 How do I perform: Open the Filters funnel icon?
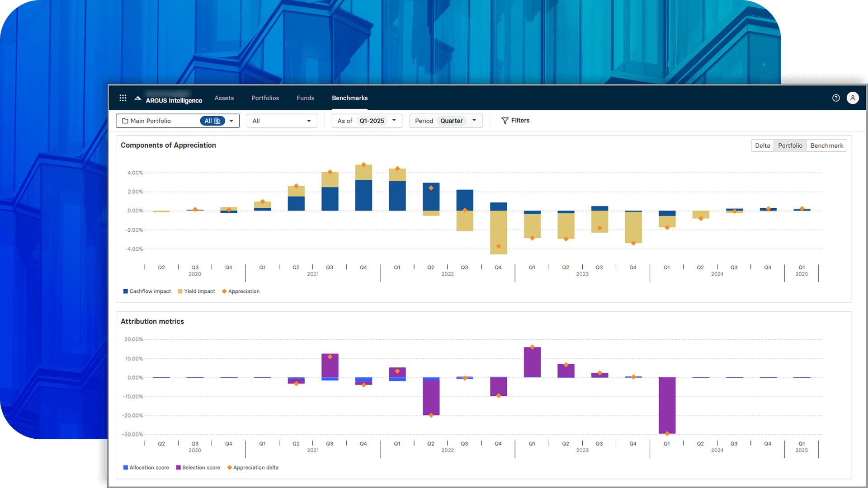(505, 120)
